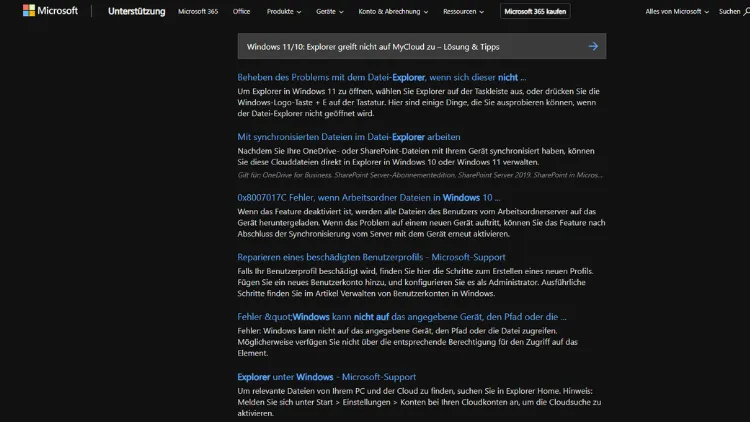Expand the Geräte dropdown
The image size is (750, 422).
[330, 11]
